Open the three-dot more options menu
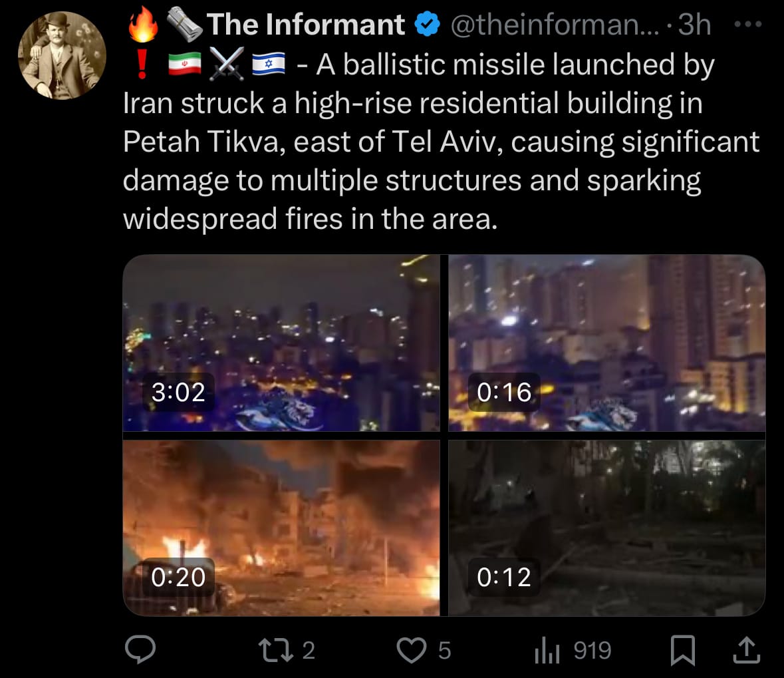784x678 pixels. (748, 23)
